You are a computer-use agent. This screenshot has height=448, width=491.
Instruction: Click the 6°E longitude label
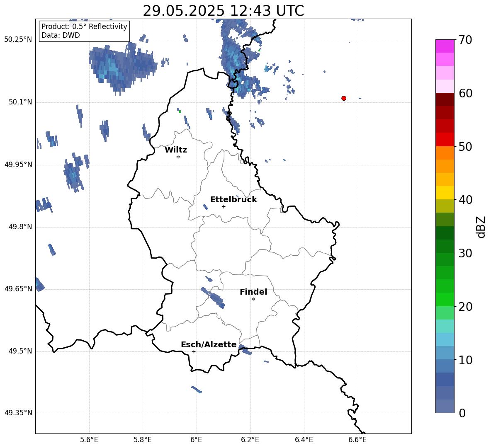pyautogui.click(x=196, y=440)
